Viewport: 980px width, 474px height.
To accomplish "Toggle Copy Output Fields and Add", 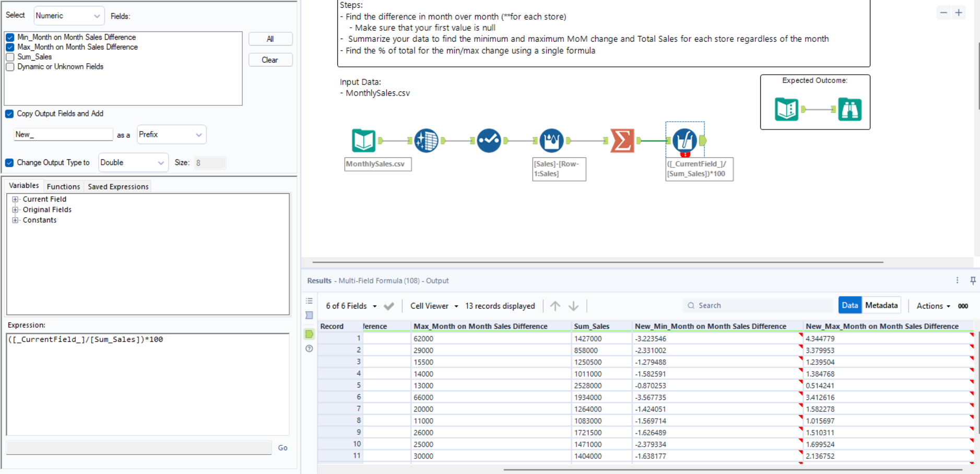I will pos(9,114).
